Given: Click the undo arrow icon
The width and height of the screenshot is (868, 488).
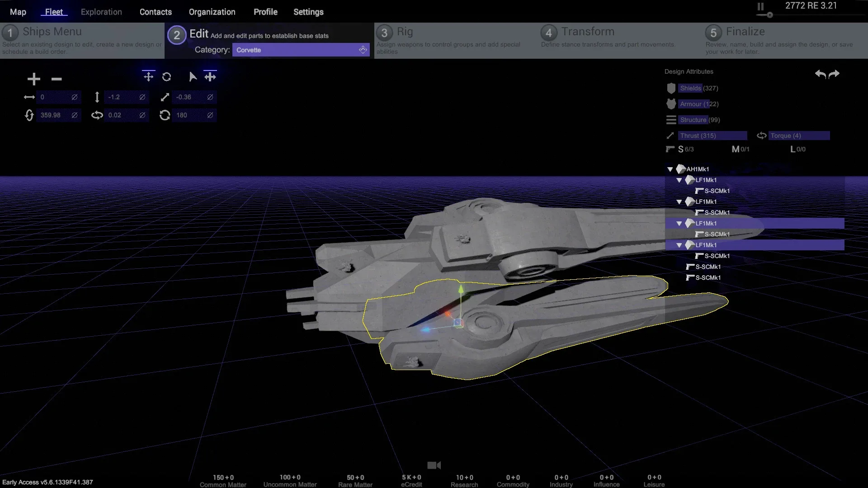Looking at the screenshot, I should click(x=820, y=74).
